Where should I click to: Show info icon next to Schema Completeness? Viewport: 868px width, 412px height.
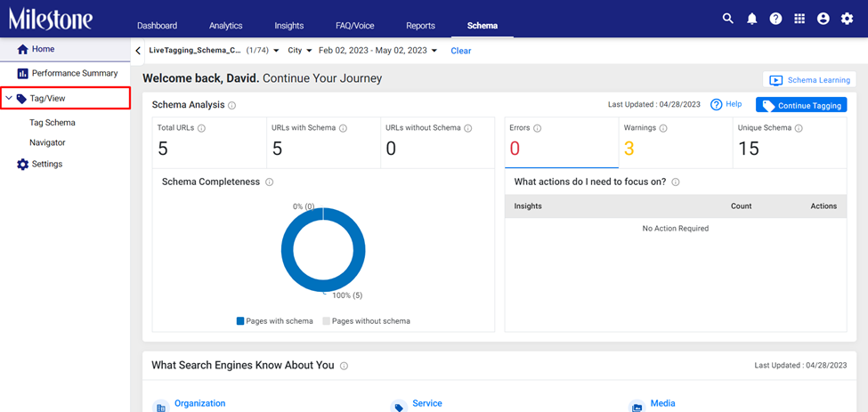click(x=269, y=182)
